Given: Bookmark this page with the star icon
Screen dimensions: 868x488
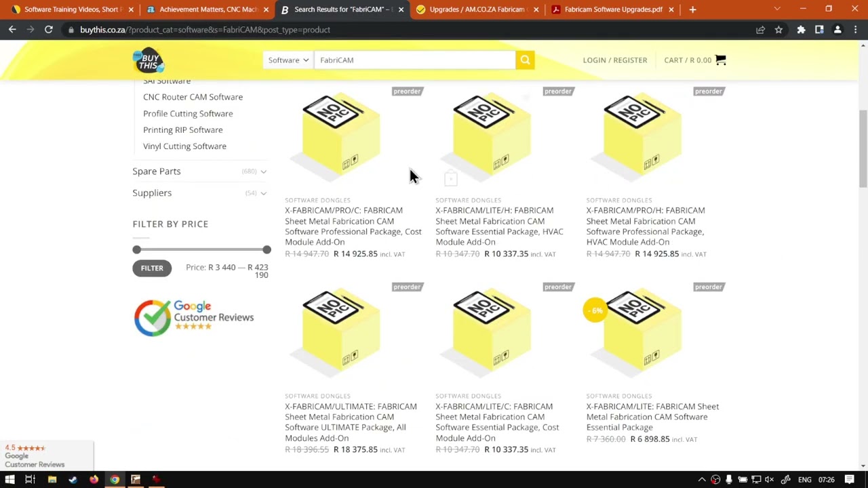Looking at the screenshot, I should click(778, 30).
